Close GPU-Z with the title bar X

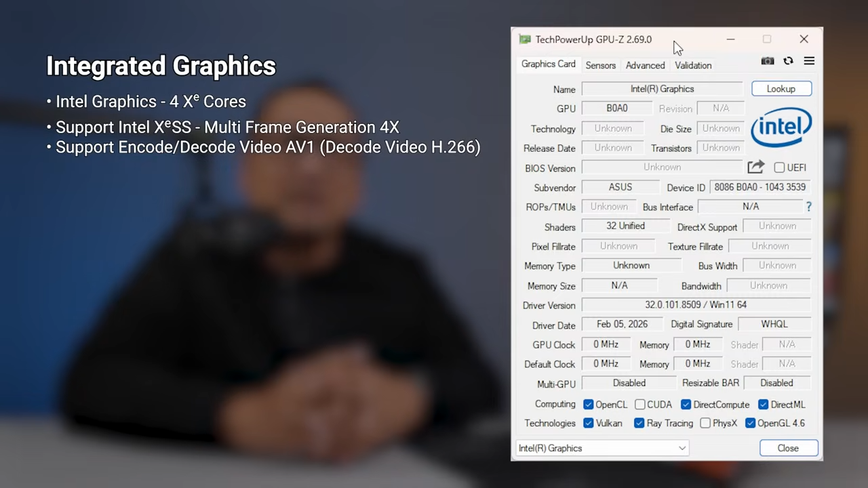(x=804, y=39)
